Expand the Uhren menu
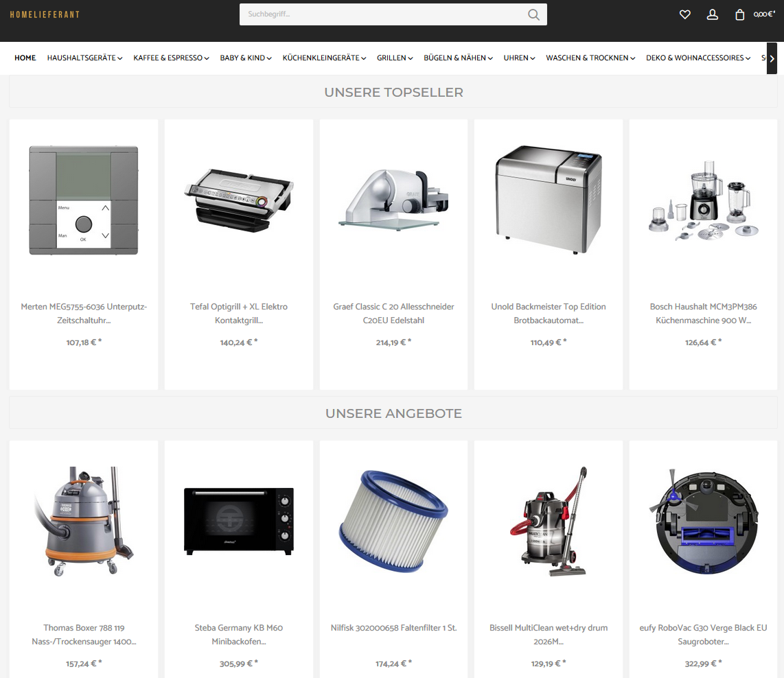 coord(519,58)
